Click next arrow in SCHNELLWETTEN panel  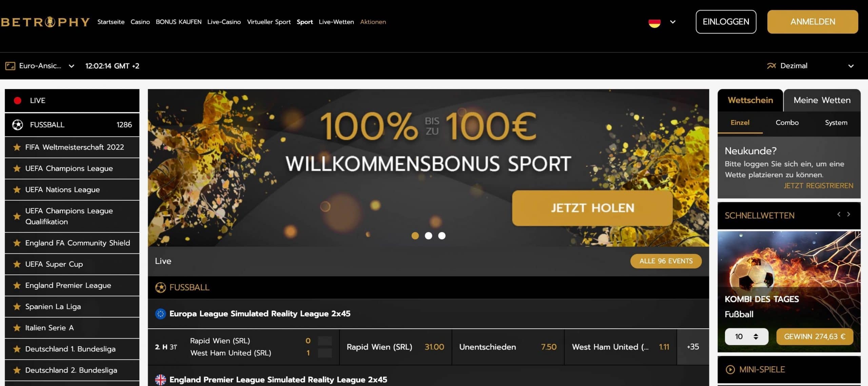pyautogui.click(x=849, y=214)
